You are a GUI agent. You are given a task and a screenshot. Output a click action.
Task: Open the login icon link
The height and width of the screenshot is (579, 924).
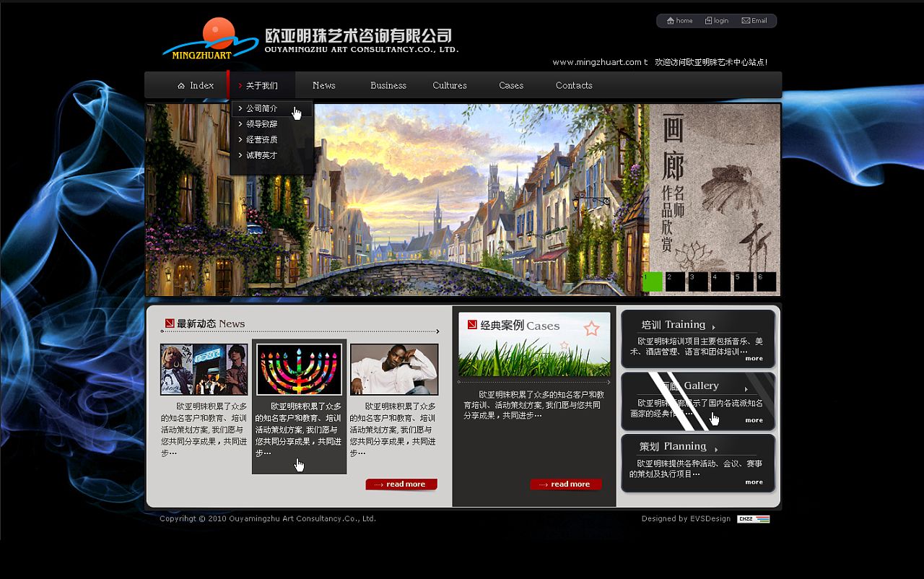coord(709,21)
